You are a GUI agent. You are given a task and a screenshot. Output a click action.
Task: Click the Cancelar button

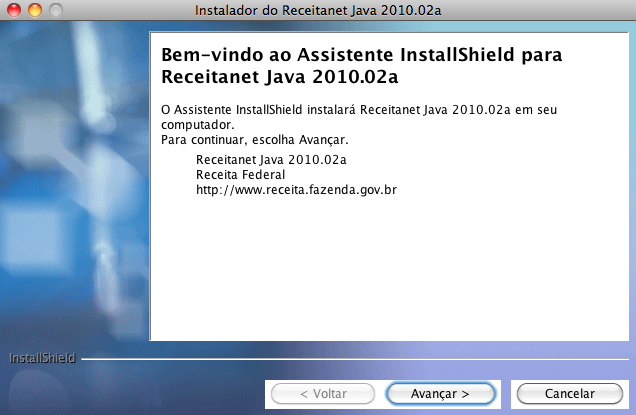tap(569, 393)
